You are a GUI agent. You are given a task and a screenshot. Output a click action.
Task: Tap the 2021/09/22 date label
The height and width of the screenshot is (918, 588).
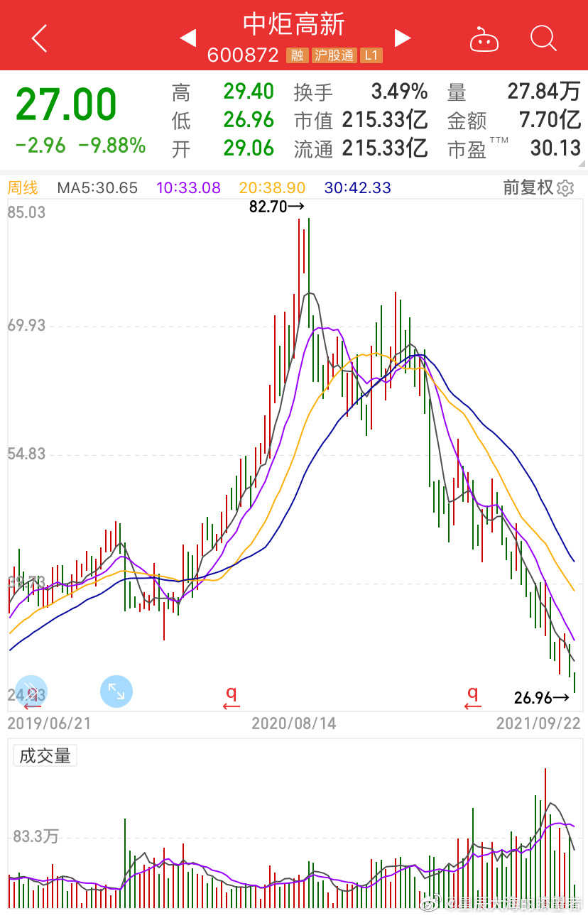[x=538, y=723]
